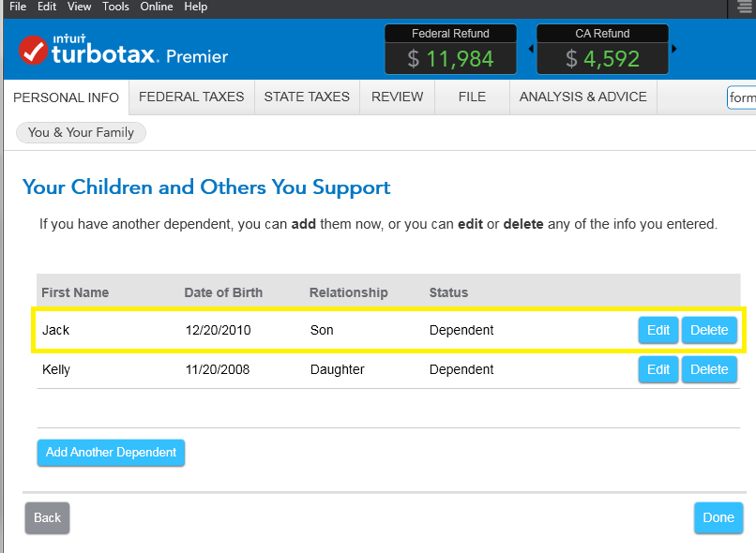Viewport: 756px width, 553px height.
Task: Select the You & Your Family breadcrumb
Action: [81, 132]
